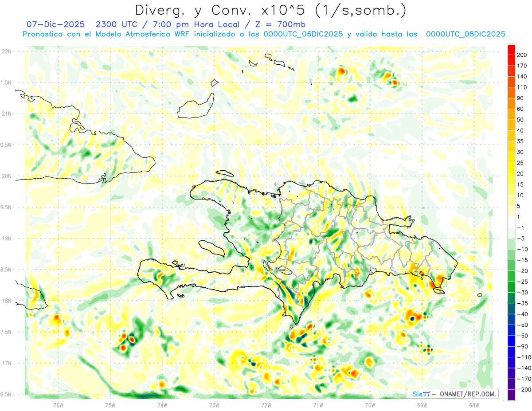Image resolution: width=532 pixels, height=411 pixels.
Task: Click the "-20" colorbar value
Action: 522,271
